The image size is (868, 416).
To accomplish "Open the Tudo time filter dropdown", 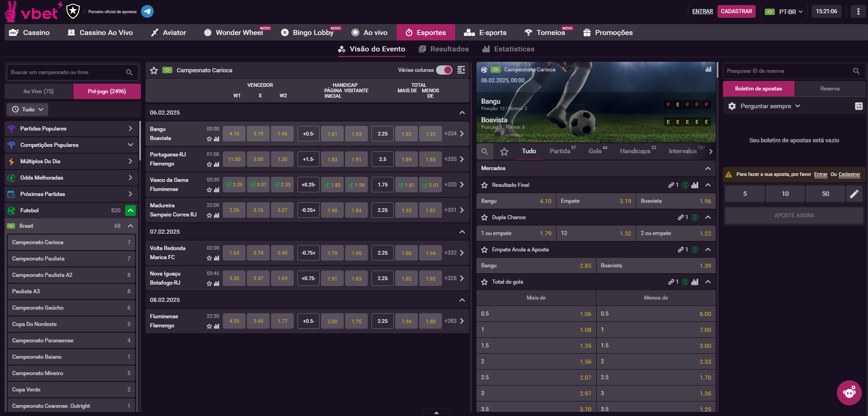I will 28,110.
